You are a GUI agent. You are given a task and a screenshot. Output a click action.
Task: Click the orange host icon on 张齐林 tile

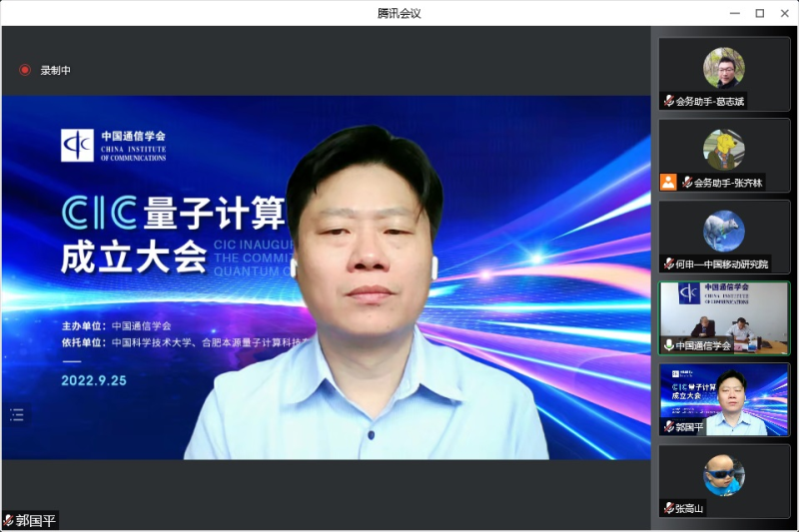[668, 183]
